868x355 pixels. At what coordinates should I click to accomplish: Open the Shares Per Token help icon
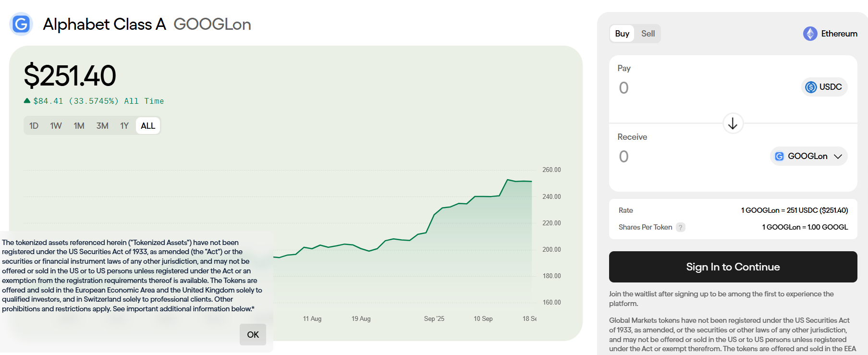click(680, 227)
